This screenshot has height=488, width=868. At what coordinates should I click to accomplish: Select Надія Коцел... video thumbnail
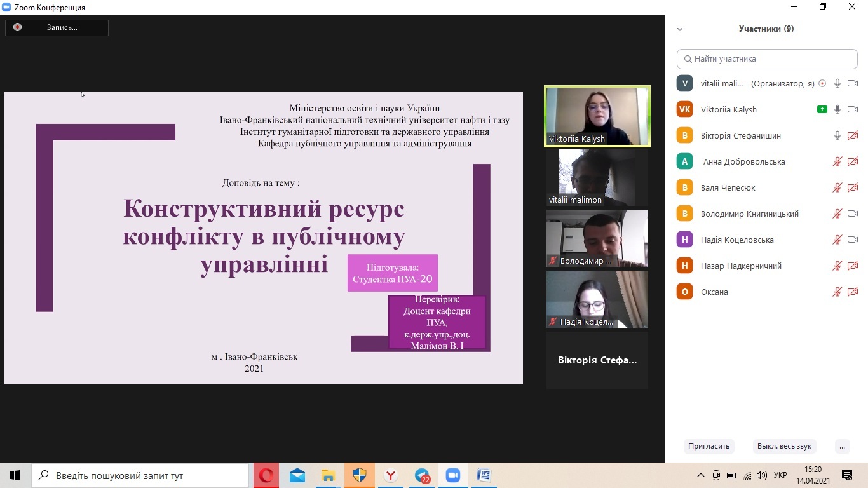(597, 299)
